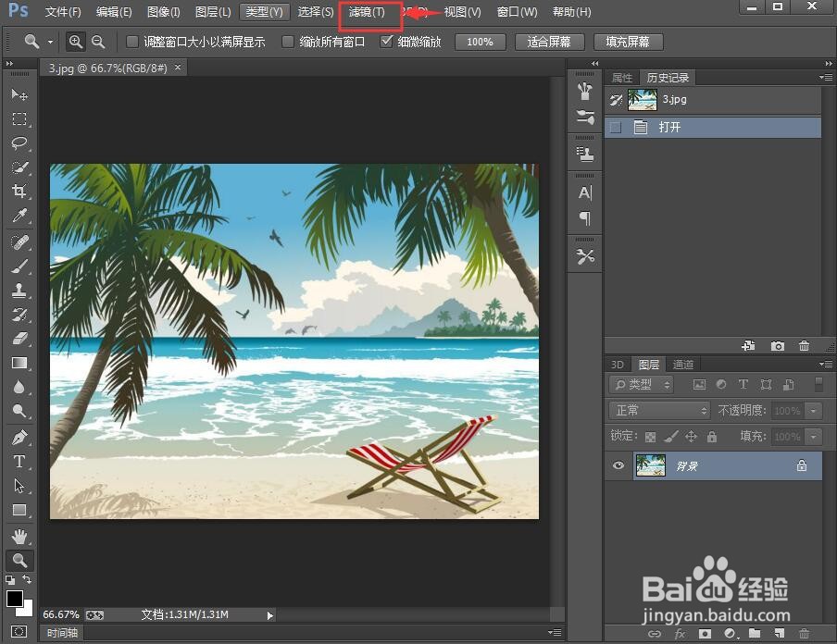Switch to 属性 tab
This screenshot has width=837, height=644.
click(622, 78)
